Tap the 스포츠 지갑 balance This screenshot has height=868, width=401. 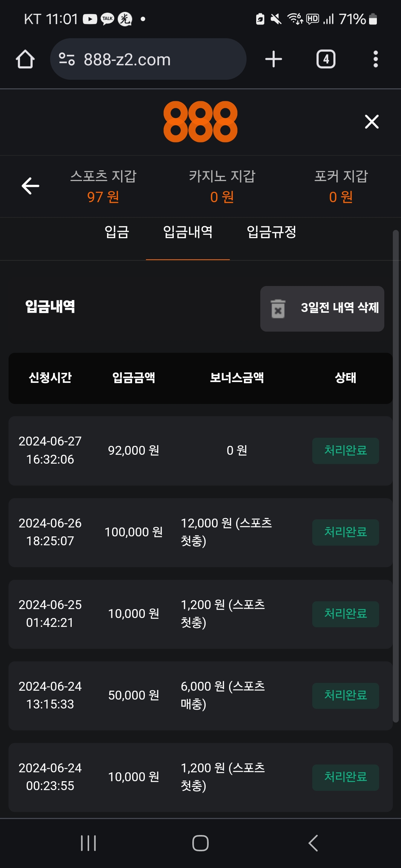[103, 197]
